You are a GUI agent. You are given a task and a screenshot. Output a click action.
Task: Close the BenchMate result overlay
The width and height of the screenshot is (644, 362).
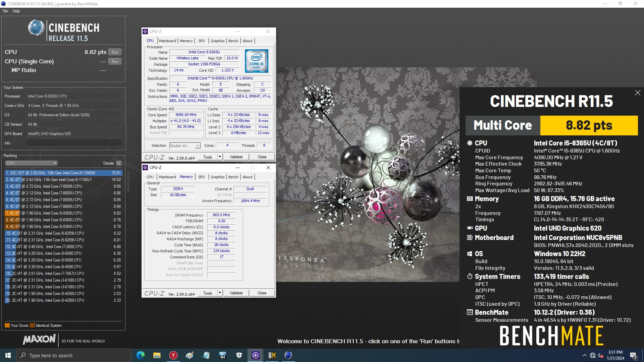tap(638, 93)
